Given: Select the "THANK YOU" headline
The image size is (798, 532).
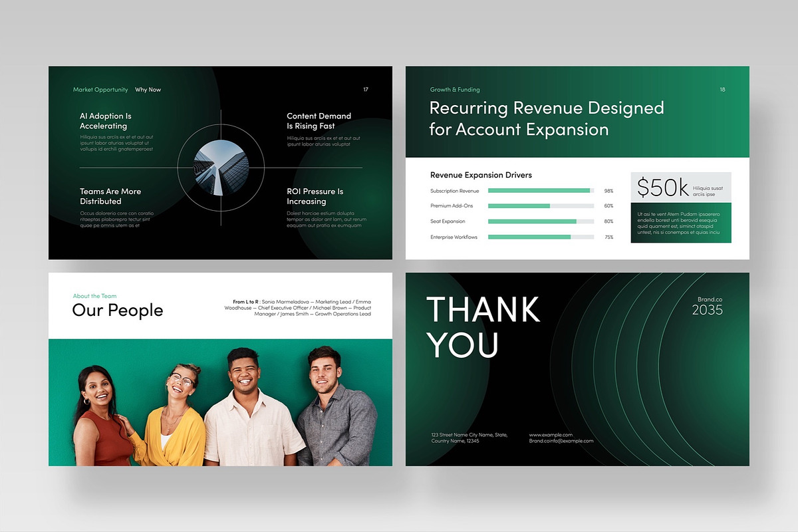Looking at the screenshot, I should (483, 328).
